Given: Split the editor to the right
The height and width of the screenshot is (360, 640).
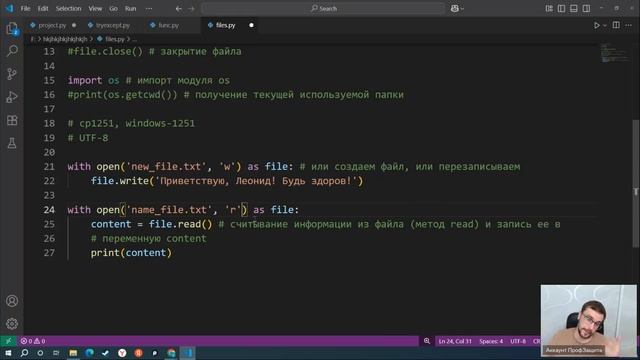Looking at the screenshot, I should click(x=616, y=25).
